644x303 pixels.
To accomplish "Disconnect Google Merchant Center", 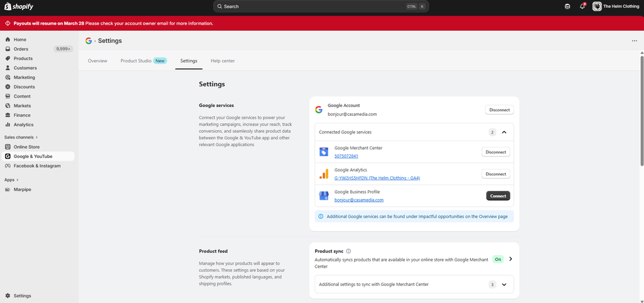I will 496,152.
